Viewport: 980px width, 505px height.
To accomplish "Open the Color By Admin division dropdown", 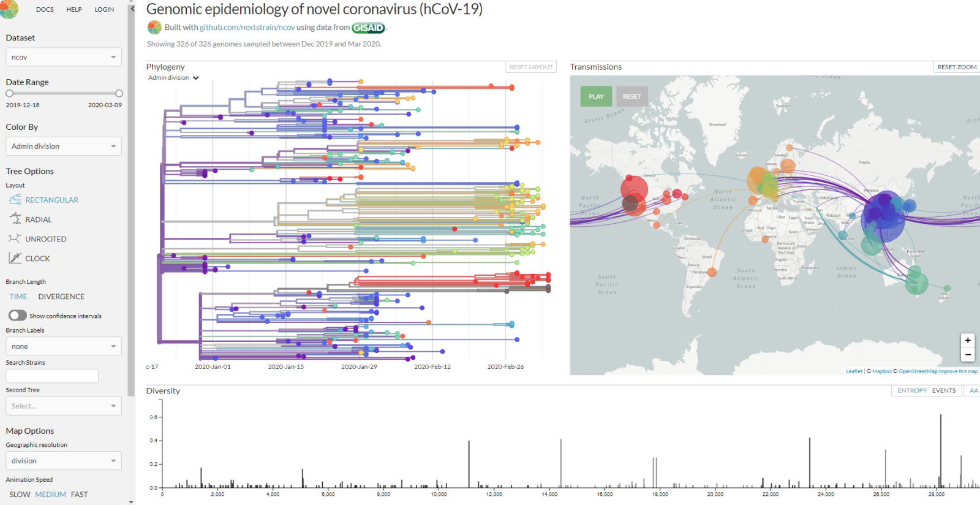I will click(x=64, y=146).
